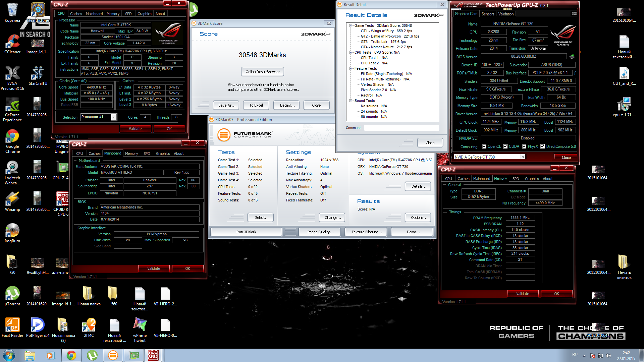Collapse the Feature Tests tree node

(351, 68)
